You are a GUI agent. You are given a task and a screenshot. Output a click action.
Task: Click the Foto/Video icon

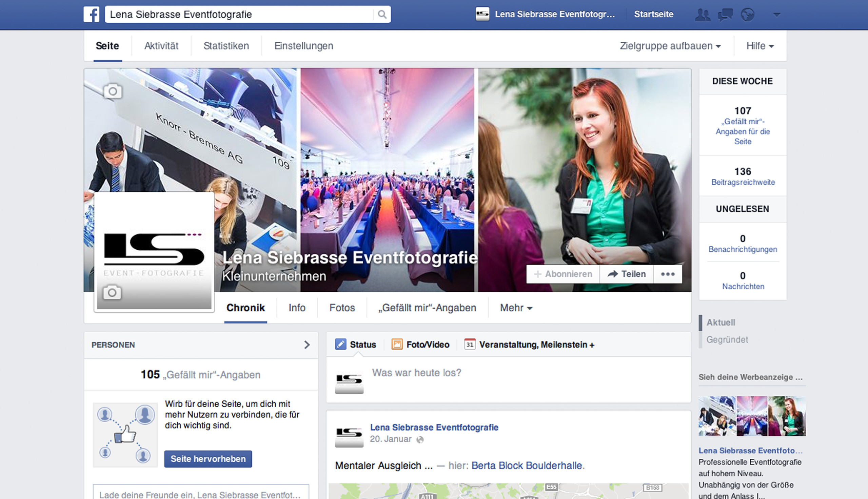pos(397,344)
